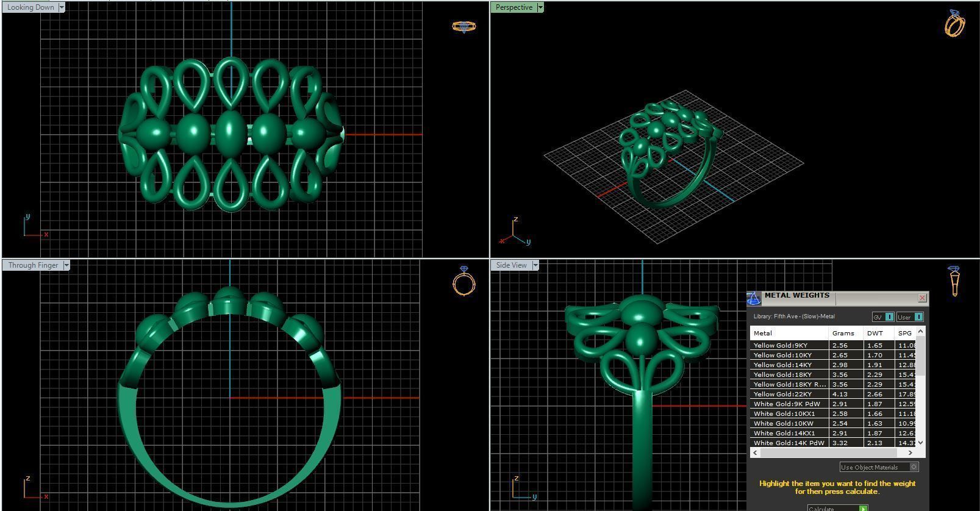Viewport: 980px width, 511px height.
Task: Click the 1.70 DWT cell
Action: coord(879,355)
